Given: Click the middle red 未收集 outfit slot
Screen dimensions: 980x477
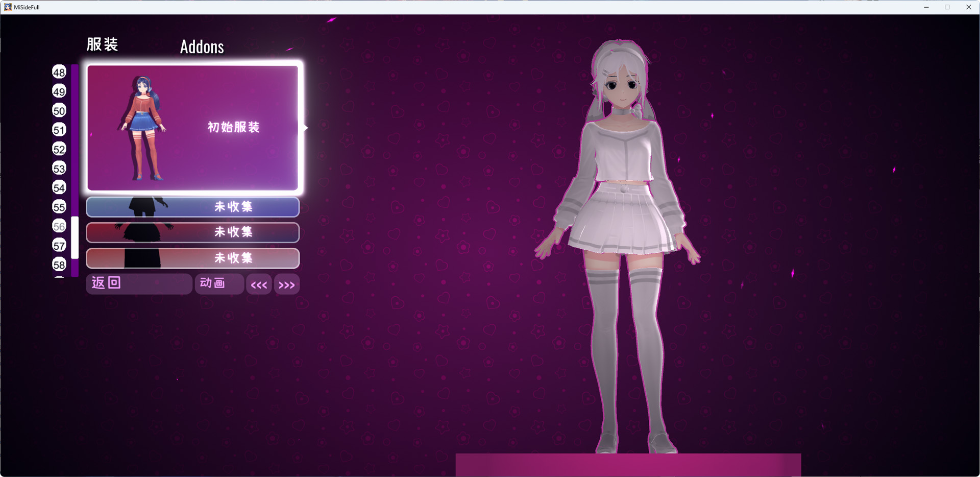Looking at the screenshot, I should tap(193, 232).
